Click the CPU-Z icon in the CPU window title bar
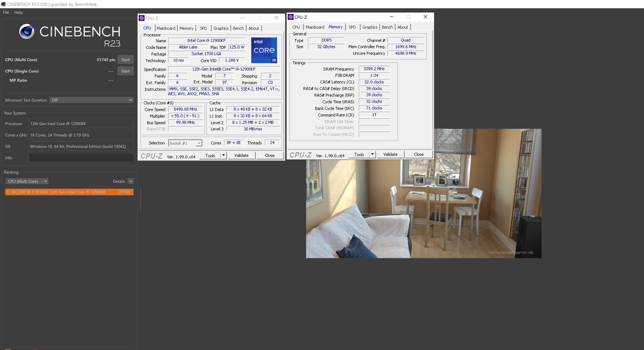Screen dimensions: 644x350 [x=141, y=18]
